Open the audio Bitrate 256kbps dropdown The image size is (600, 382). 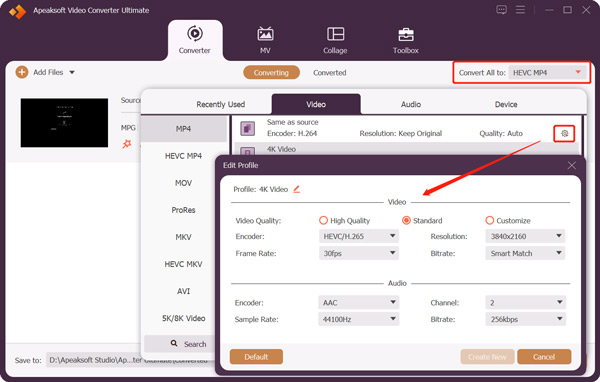coord(525,319)
